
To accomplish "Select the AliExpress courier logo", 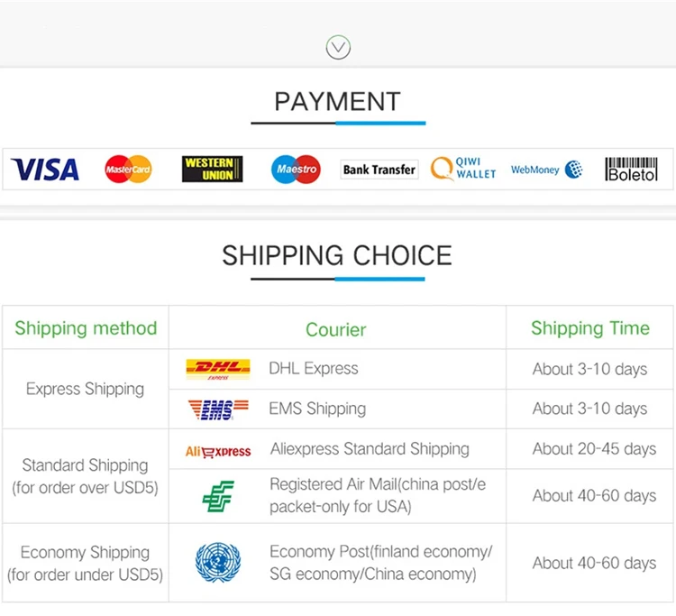I will (218, 450).
